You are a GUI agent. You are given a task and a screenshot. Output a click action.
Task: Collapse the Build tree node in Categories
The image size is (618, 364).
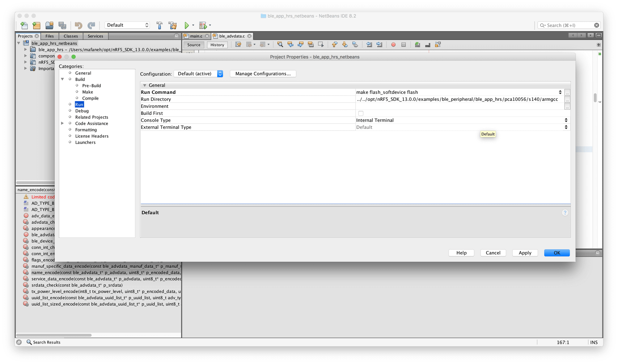[x=63, y=79]
